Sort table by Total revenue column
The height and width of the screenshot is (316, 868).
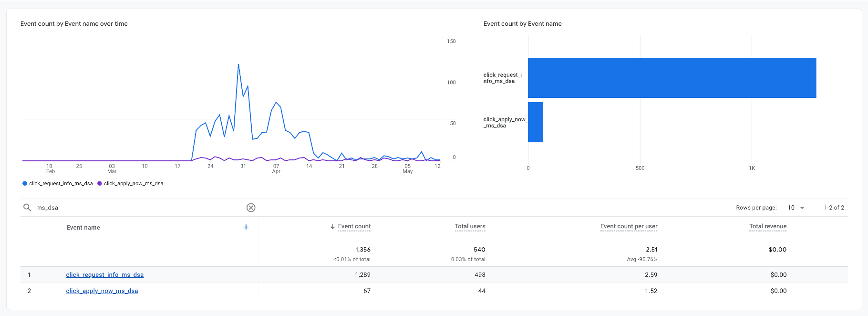(767, 227)
